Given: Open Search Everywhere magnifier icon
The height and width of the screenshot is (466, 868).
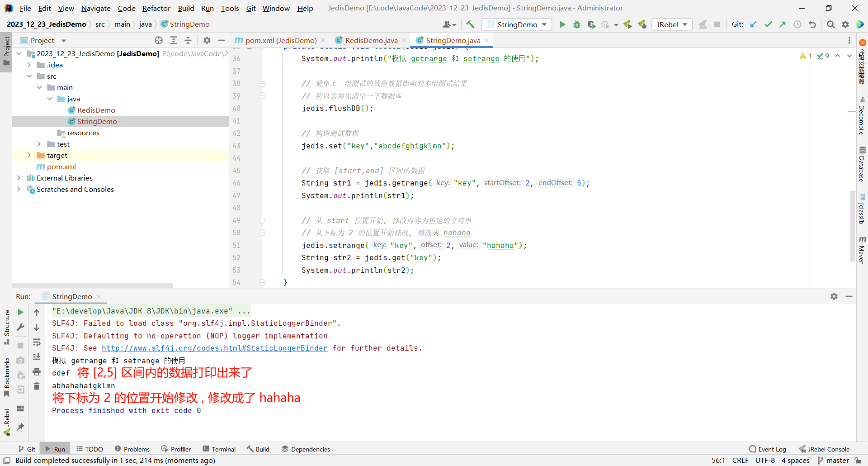Looking at the screenshot, I should tap(830, 24).
